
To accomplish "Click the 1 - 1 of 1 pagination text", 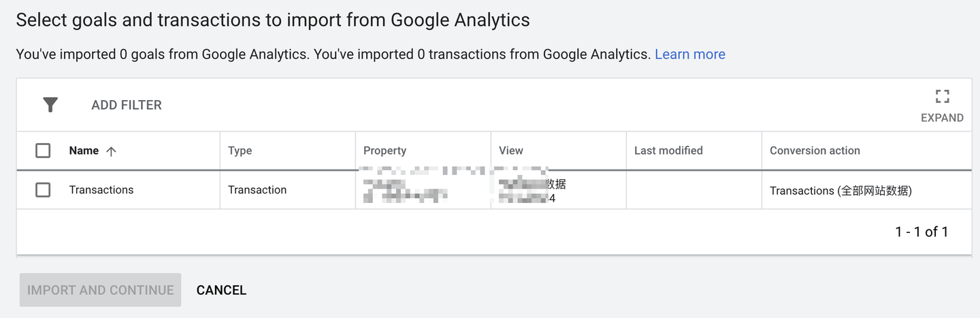I will [x=921, y=232].
